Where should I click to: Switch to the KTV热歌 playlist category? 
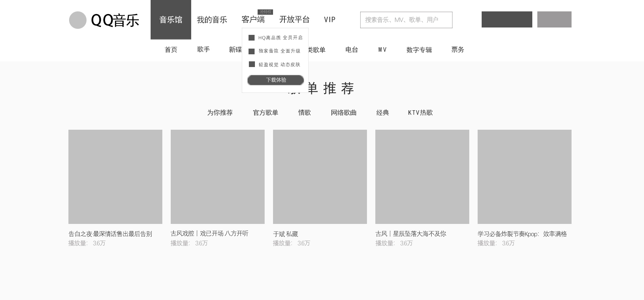click(421, 113)
